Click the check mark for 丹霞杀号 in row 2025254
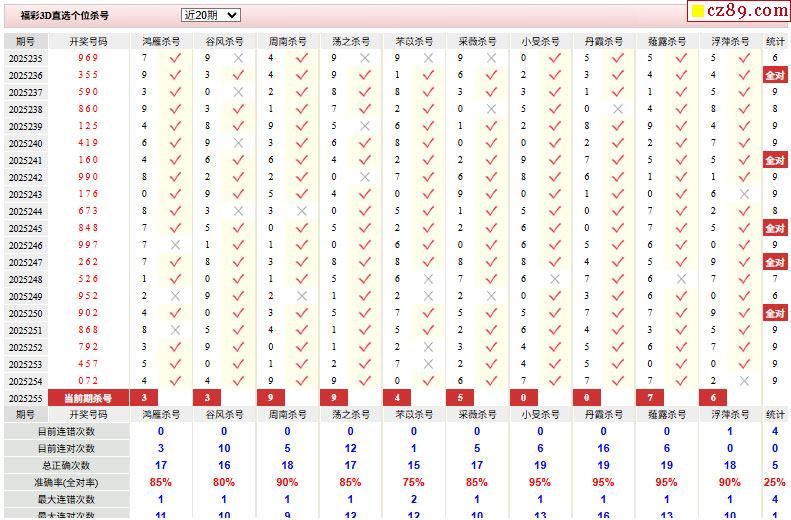This screenshot has width=791, height=520. tap(618, 381)
